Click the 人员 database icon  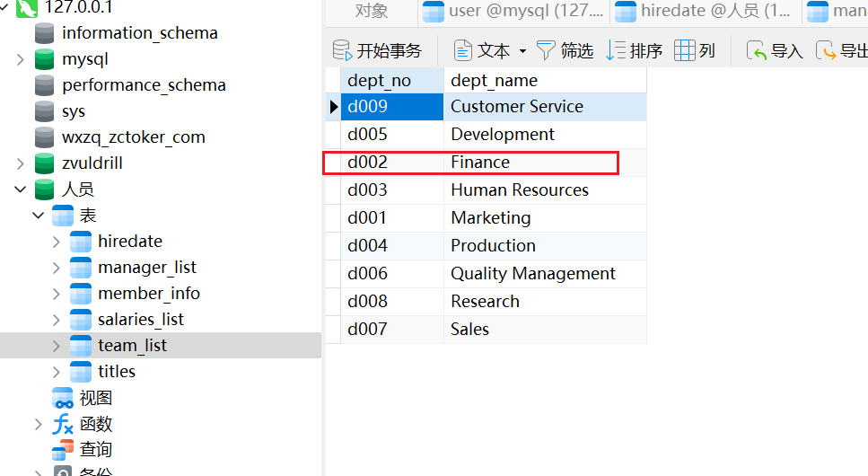click(x=44, y=190)
